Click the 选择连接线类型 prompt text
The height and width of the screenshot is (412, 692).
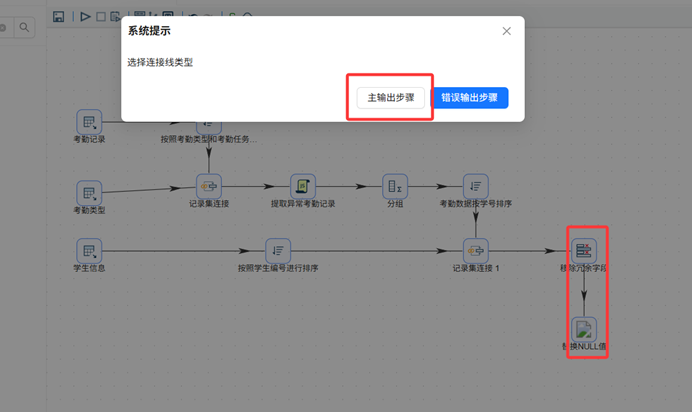[160, 63]
